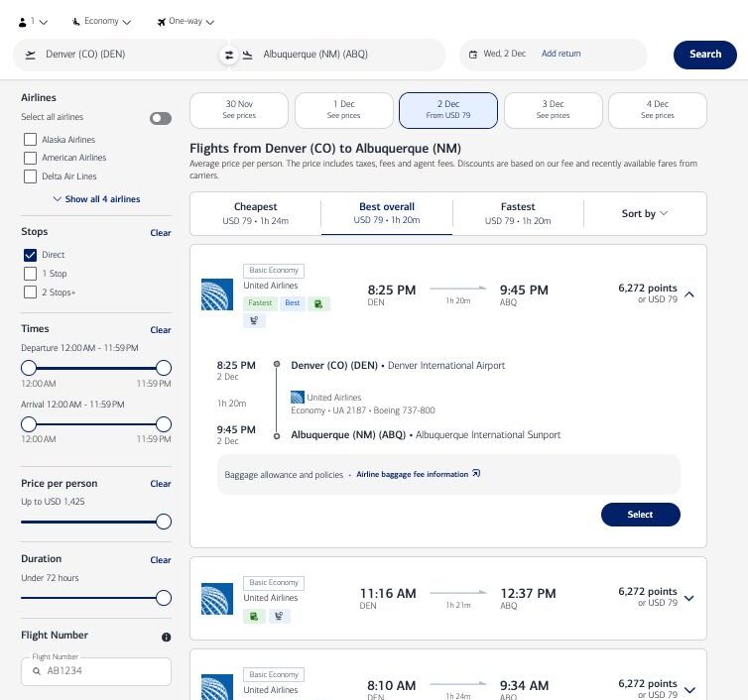Click United Airlines logo on 8:10 AM flight
The image size is (748, 700).
[x=217, y=687]
